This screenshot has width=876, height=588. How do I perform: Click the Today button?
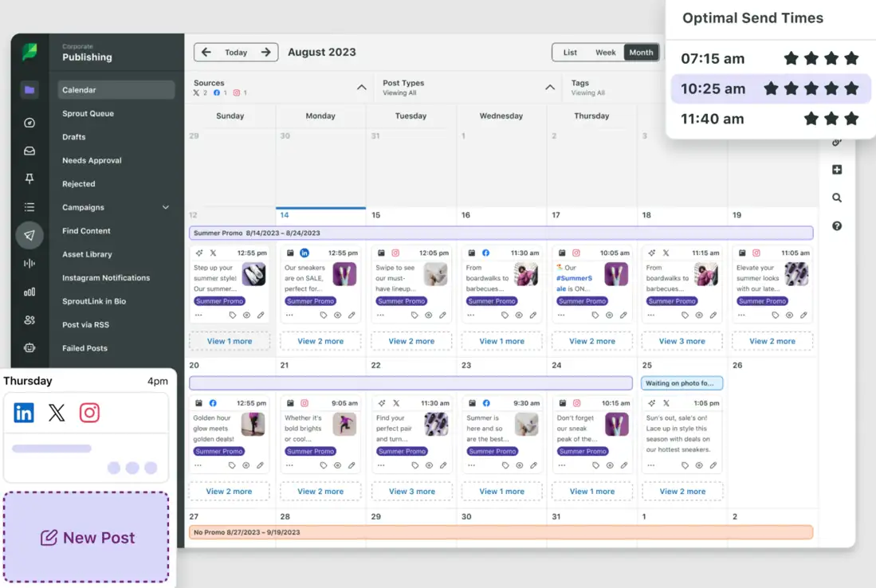236,52
